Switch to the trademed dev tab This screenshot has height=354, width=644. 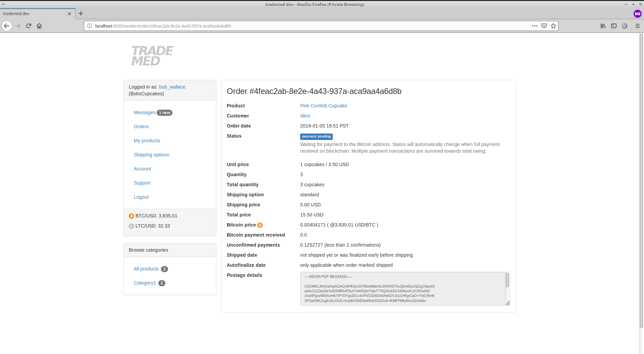(x=34, y=14)
